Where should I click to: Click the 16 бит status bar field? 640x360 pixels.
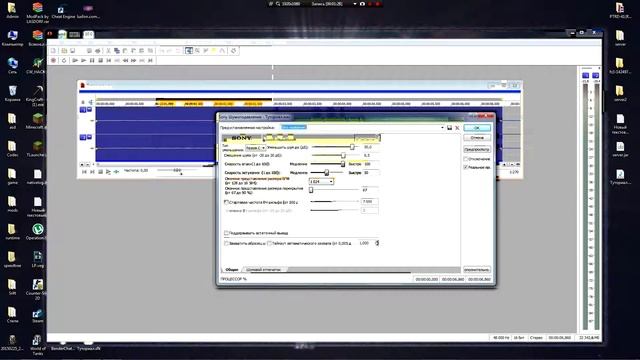pyautogui.click(x=519, y=338)
